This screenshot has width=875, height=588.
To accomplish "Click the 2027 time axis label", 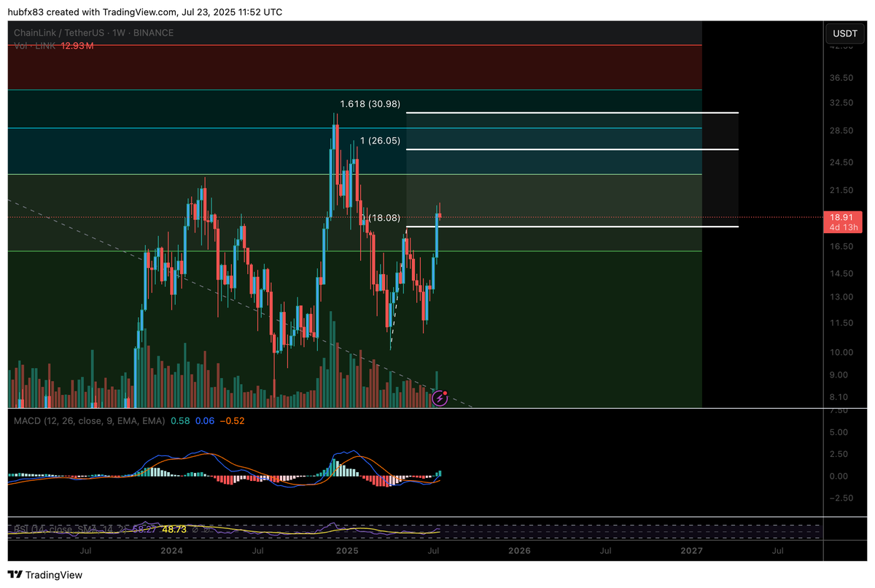I will (691, 551).
